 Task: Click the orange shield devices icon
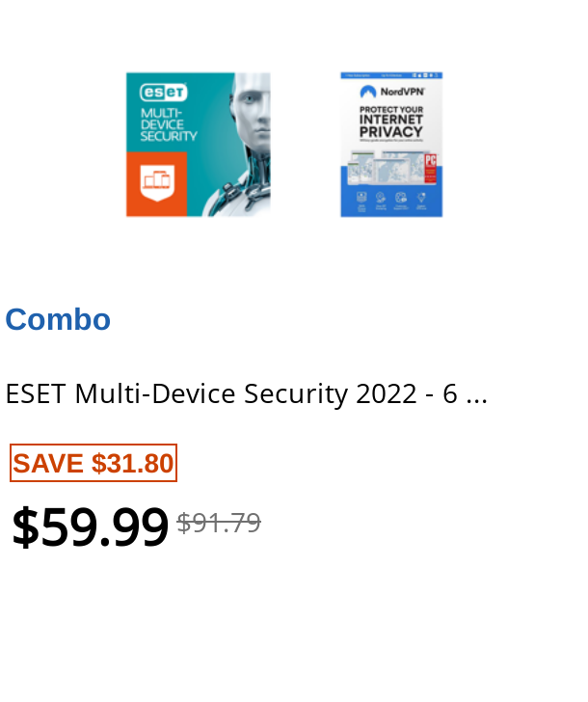pyautogui.click(x=157, y=183)
